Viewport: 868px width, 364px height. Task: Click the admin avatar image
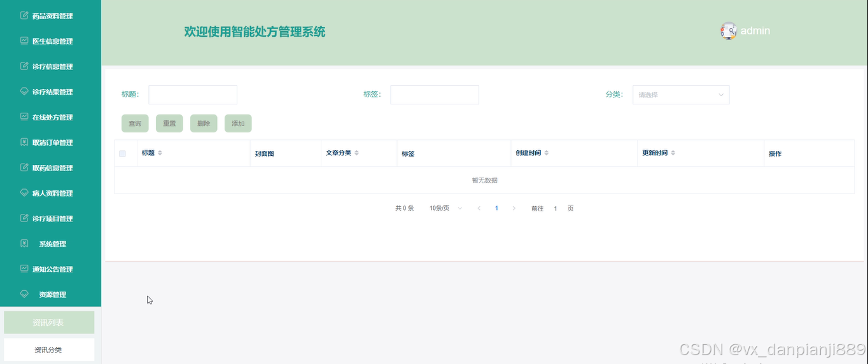pyautogui.click(x=729, y=31)
